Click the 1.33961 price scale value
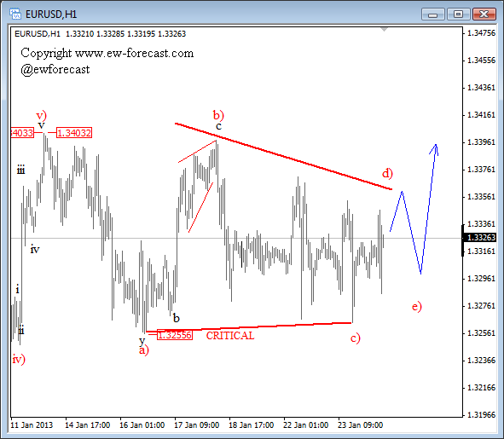The image size is (504, 439). (481, 142)
